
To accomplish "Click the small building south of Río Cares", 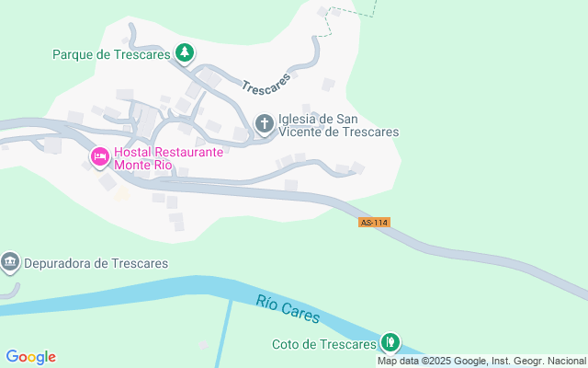I will tap(203, 345).
